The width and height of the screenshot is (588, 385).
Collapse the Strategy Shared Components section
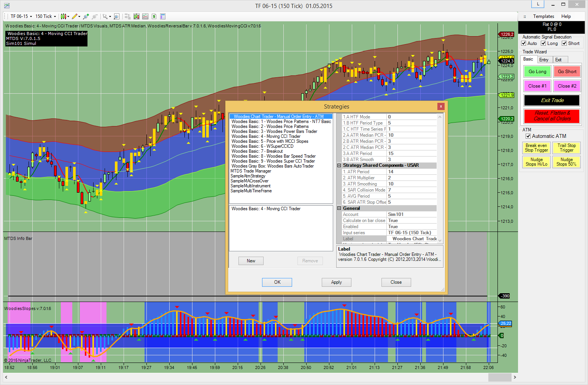click(x=339, y=166)
